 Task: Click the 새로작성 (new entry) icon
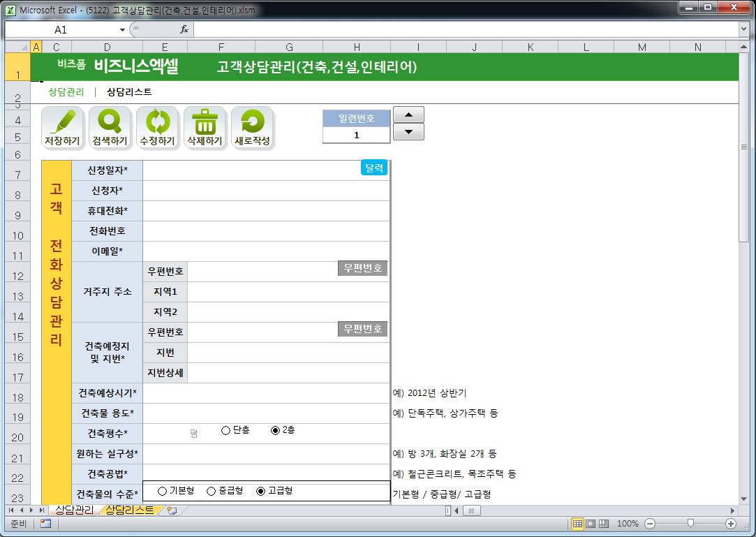tap(251, 124)
